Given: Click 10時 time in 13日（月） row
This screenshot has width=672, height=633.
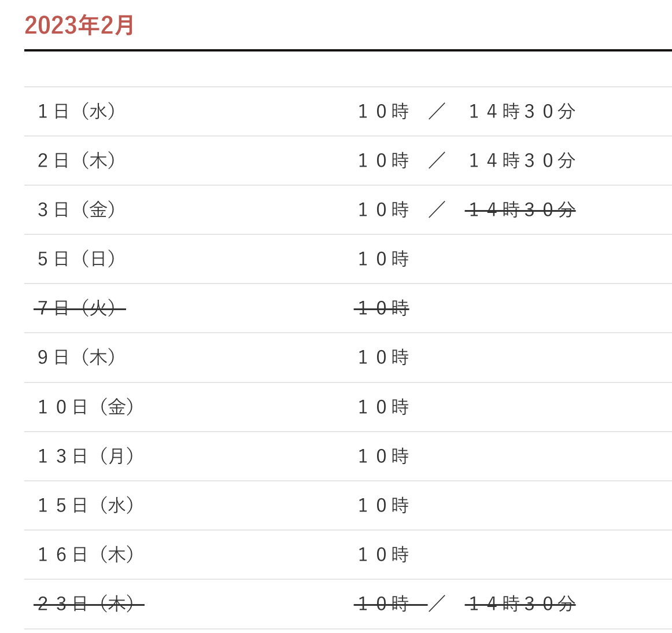Looking at the screenshot, I should (x=383, y=457).
